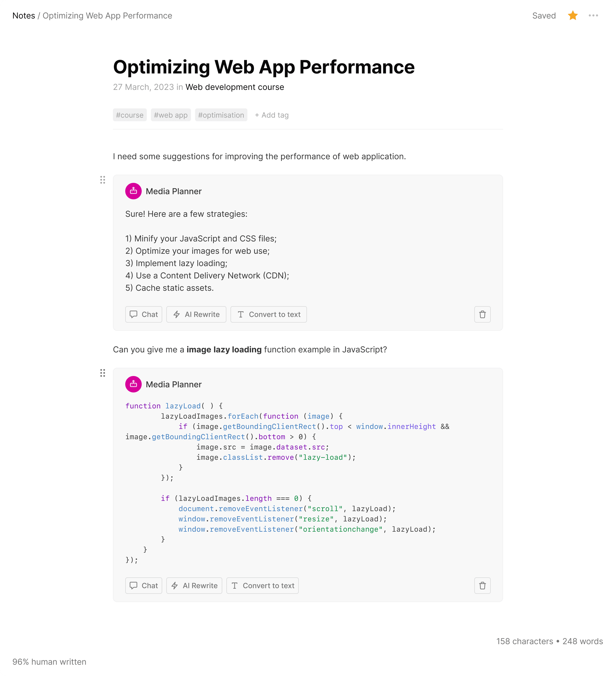Delete the first Media Planner block
Image resolution: width=616 pixels, height=676 pixels.
[482, 314]
